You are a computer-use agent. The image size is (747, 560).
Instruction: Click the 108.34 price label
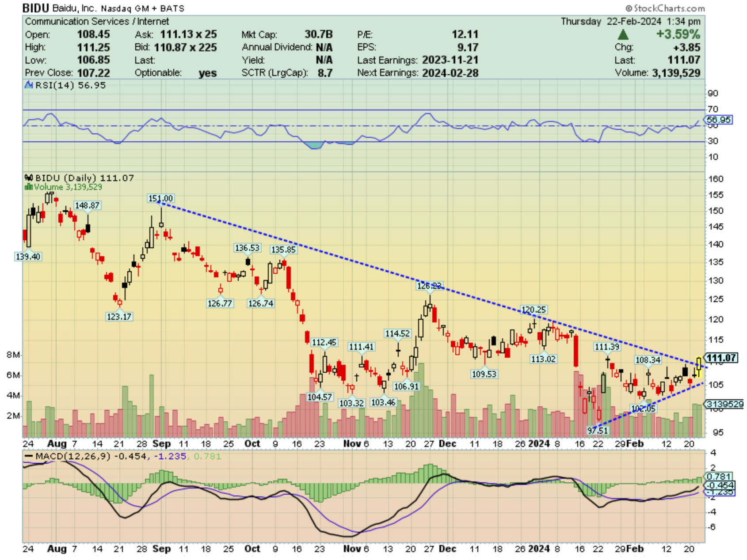[x=648, y=360]
